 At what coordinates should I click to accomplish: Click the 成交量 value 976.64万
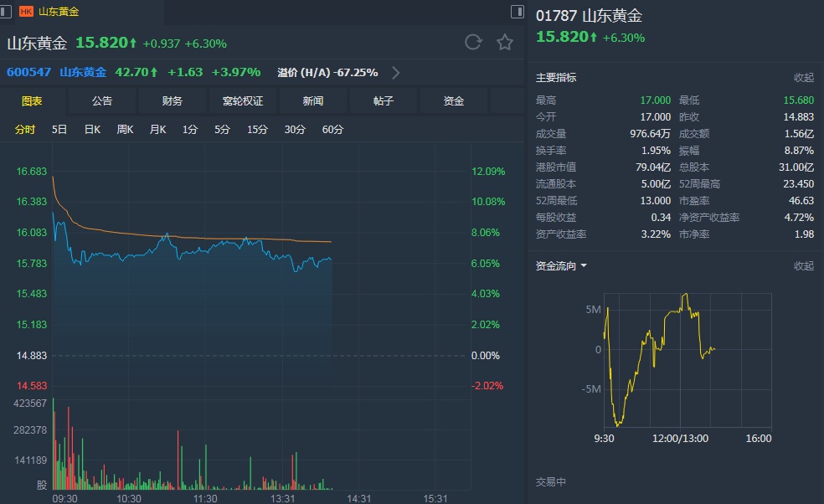click(x=650, y=133)
